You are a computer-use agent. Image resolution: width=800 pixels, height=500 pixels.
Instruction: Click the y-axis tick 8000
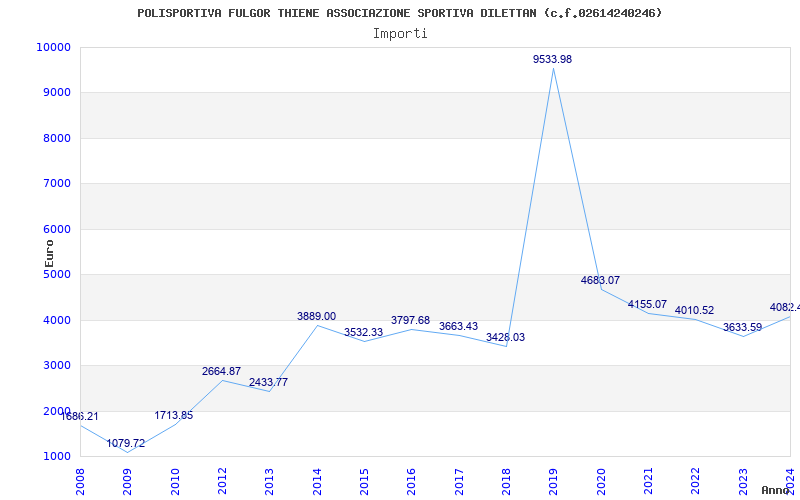coord(57,138)
